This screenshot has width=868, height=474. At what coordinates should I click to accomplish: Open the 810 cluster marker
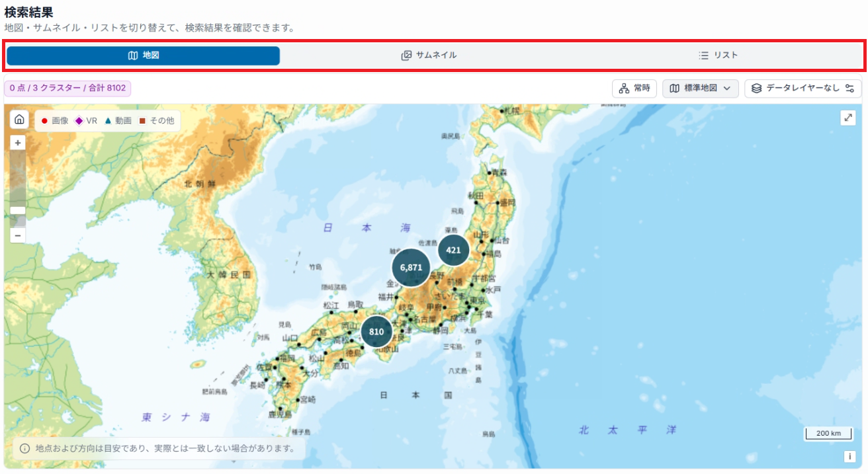tap(376, 332)
